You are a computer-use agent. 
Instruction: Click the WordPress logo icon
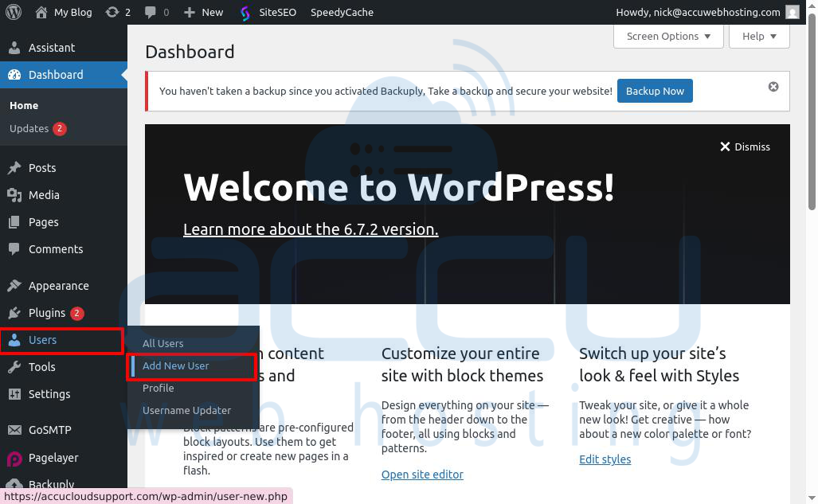[x=14, y=12]
